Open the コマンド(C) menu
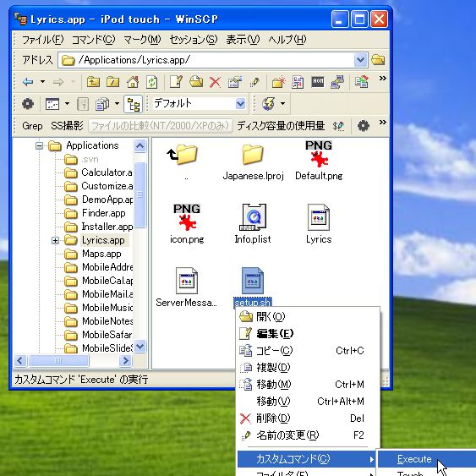Image resolution: width=476 pixels, height=476 pixels. point(94,40)
